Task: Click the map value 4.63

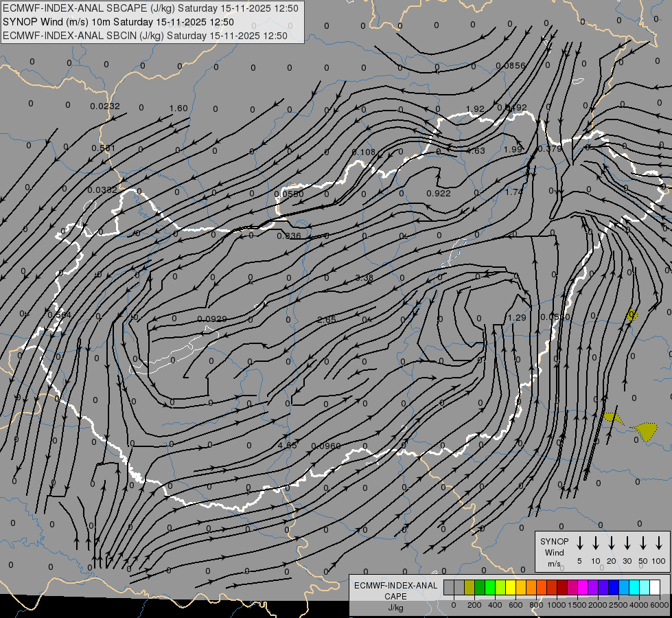Action: pyautogui.click(x=475, y=150)
